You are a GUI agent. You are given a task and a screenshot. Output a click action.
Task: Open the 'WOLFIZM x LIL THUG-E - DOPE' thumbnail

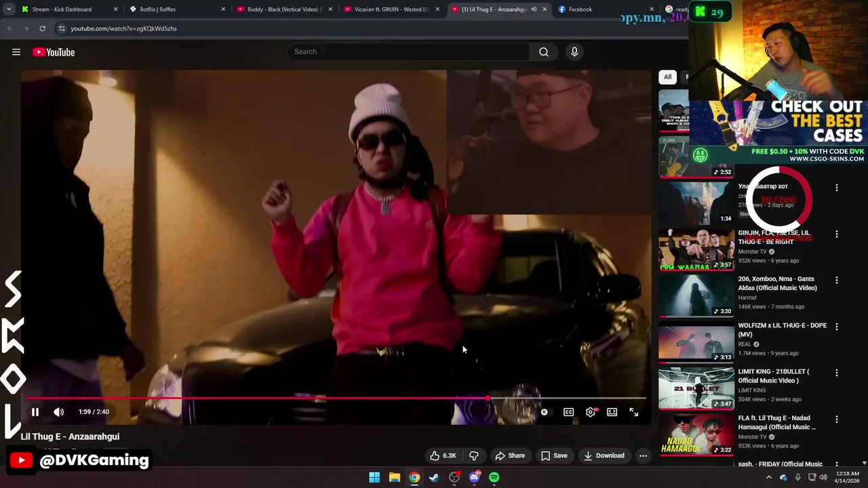pos(696,342)
